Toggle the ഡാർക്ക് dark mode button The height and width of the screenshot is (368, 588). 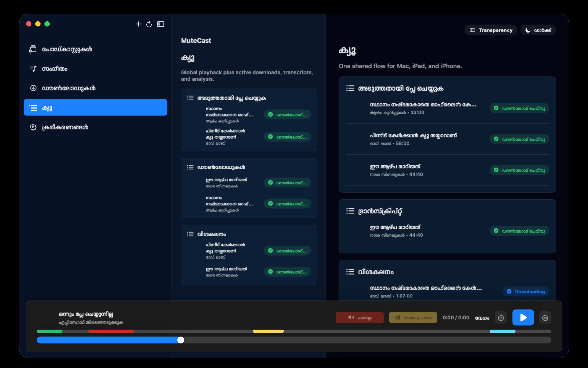click(538, 30)
